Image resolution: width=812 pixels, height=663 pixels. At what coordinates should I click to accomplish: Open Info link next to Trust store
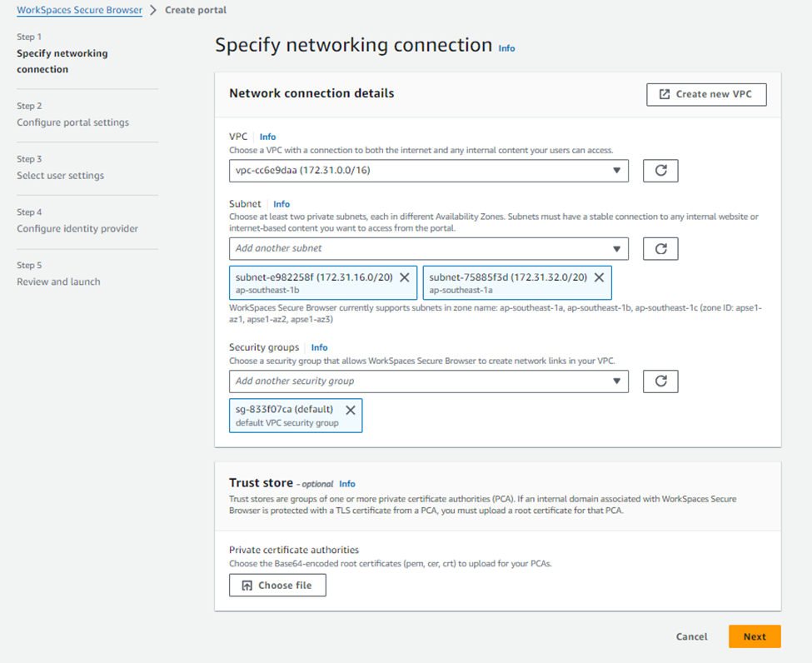(x=347, y=484)
